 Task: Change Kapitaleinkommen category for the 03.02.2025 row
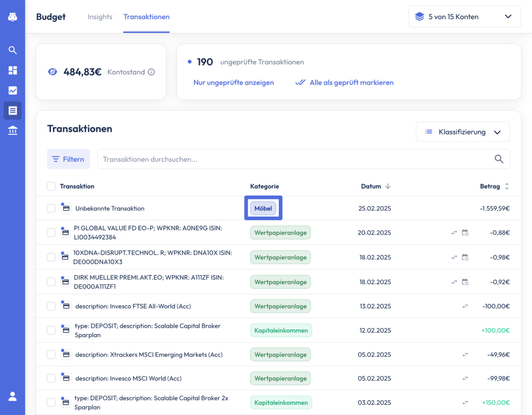(x=281, y=402)
